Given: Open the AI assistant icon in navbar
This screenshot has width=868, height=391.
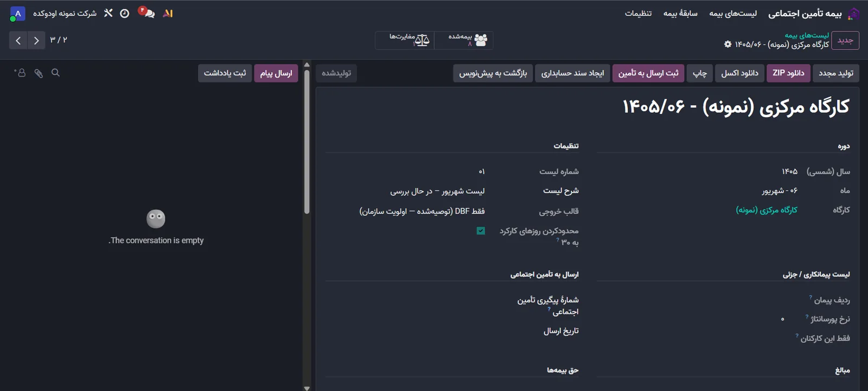Looking at the screenshot, I should (x=168, y=14).
